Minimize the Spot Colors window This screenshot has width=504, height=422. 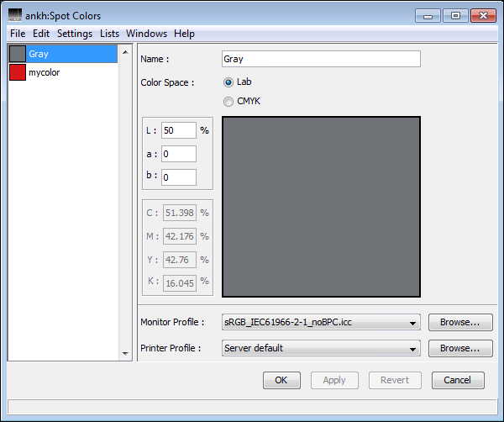(x=428, y=16)
